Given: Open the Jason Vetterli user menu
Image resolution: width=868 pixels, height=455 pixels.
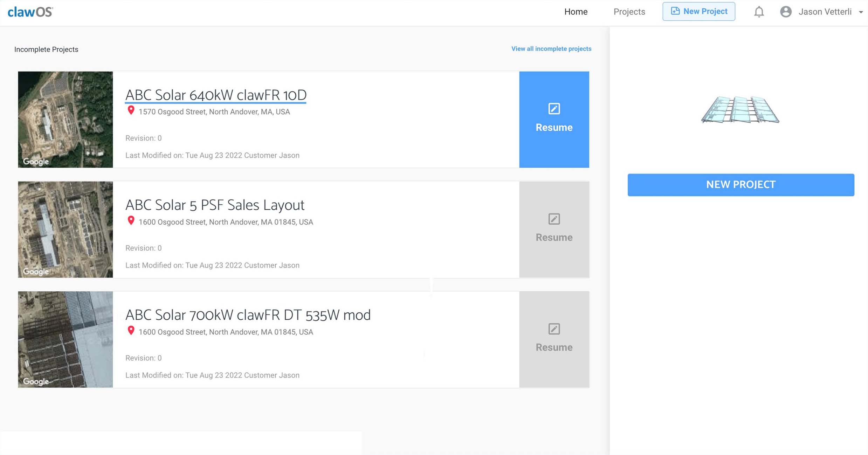Looking at the screenshot, I should 825,12.
